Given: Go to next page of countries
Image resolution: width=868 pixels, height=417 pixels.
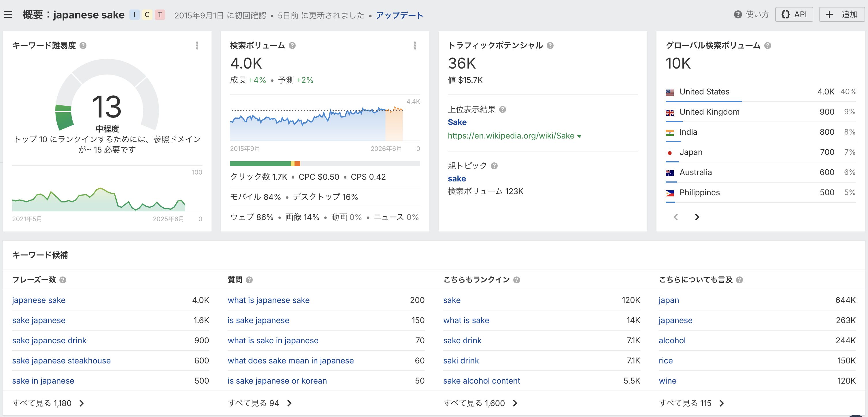Looking at the screenshot, I should [697, 217].
